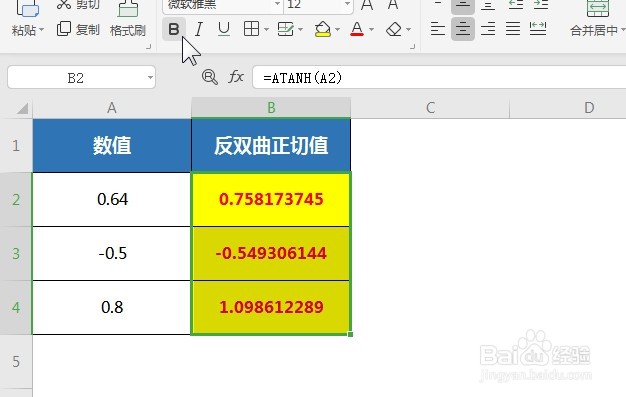The width and height of the screenshot is (626, 397).
Task: Apply cell borders icon
Action: [251, 29]
